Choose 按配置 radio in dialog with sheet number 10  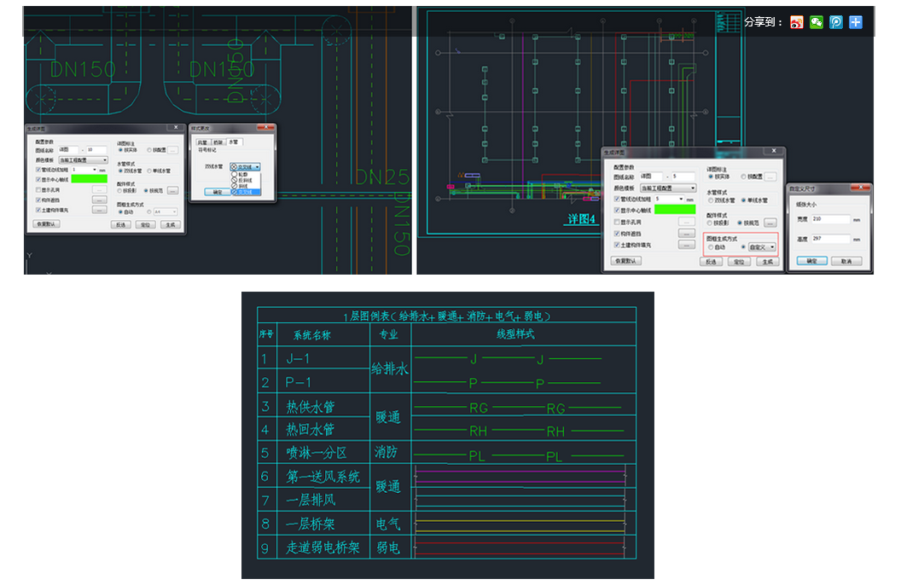pyautogui.click(x=149, y=150)
